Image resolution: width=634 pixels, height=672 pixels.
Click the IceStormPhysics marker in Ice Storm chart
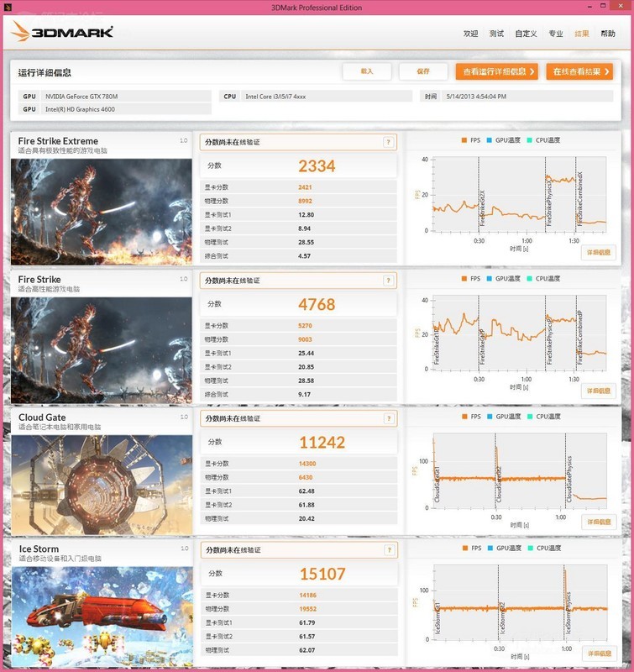568,613
